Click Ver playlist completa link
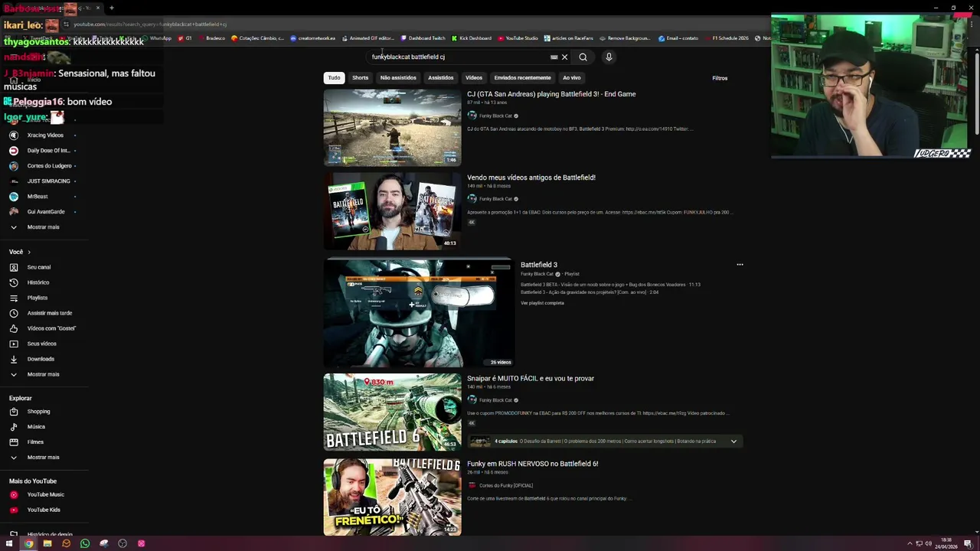 (x=542, y=303)
